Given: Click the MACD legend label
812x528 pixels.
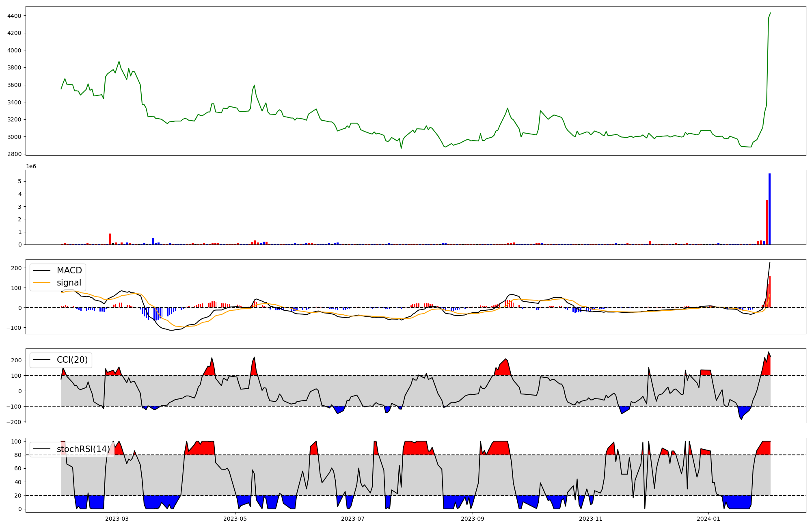Looking at the screenshot, I should pyautogui.click(x=69, y=270).
